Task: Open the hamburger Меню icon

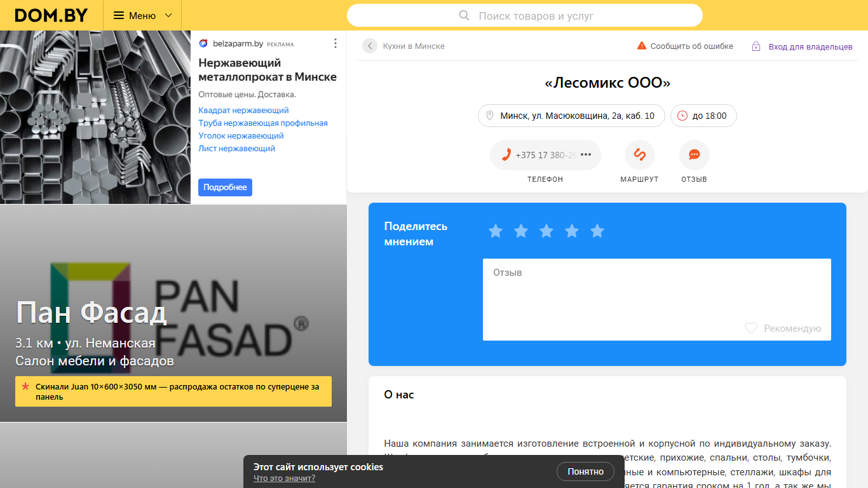Action: [x=119, y=15]
